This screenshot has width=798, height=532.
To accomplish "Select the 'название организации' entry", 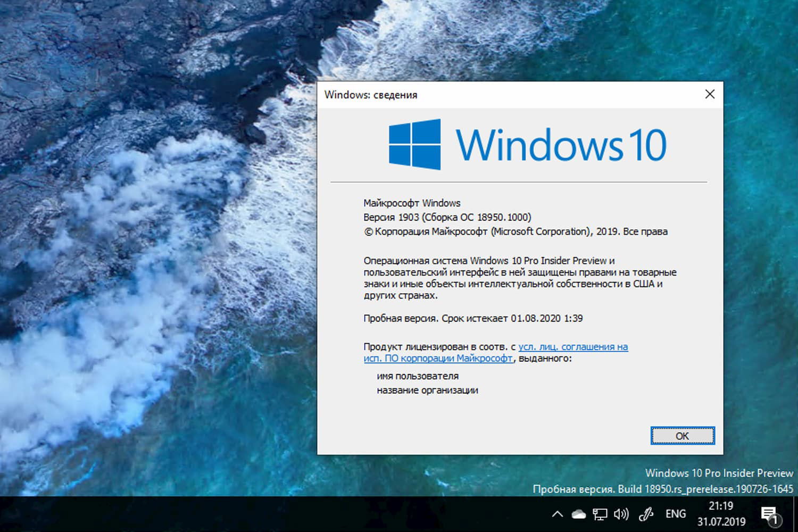I will (427, 390).
